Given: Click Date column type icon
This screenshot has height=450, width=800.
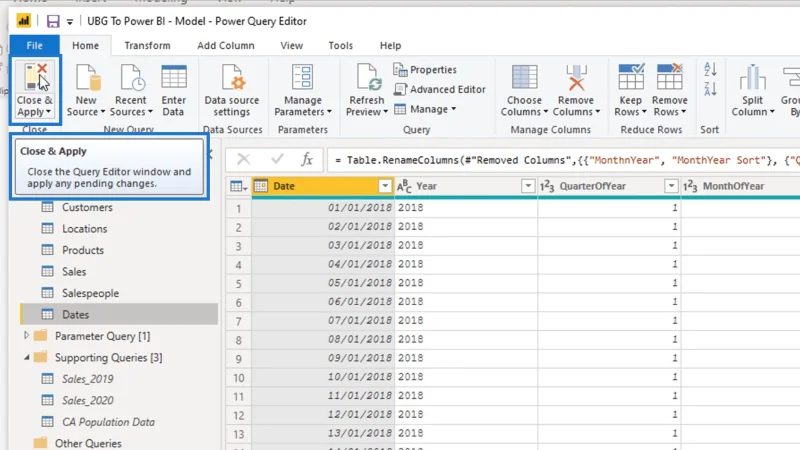Looking at the screenshot, I should [261, 186].
